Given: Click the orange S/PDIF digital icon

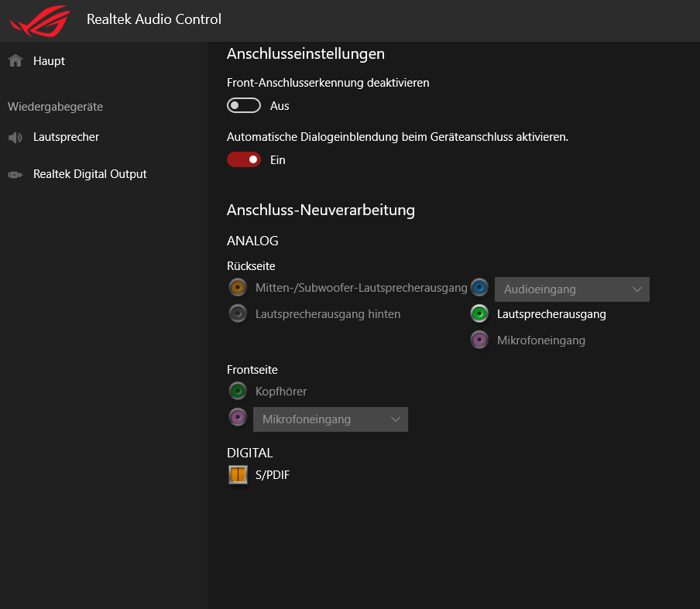Looking at the screenshot, I should [x=238, y=474].
